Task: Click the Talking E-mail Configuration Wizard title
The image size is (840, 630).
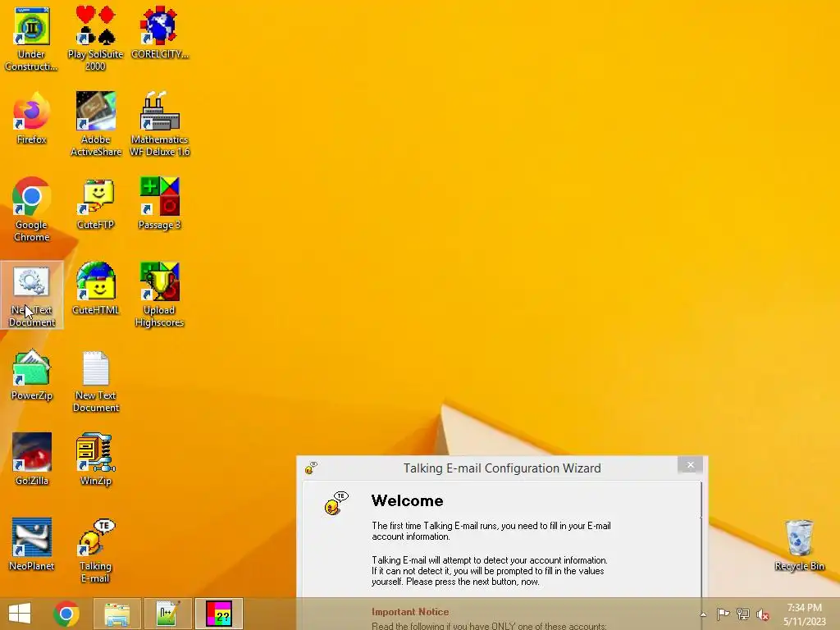Action: [x=502, y=468]
